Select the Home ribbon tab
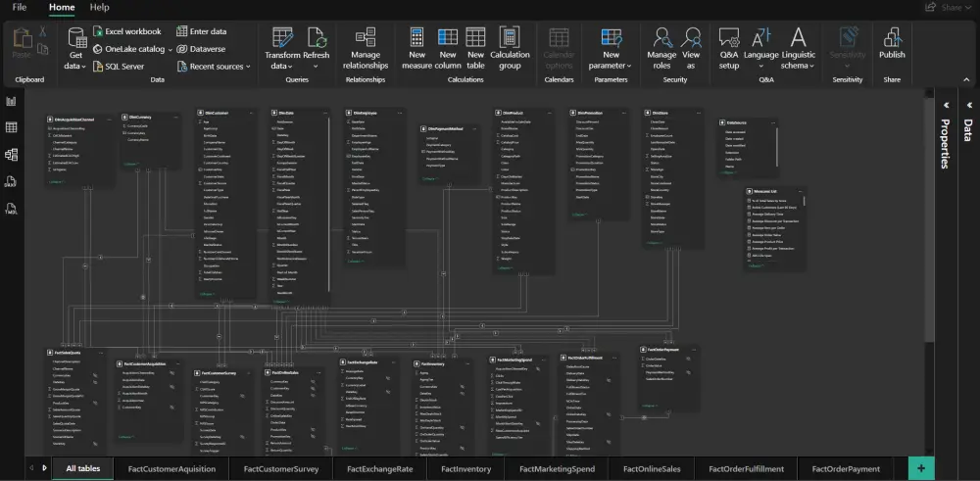Viewport: 980px width, 481px height. [x=62, y=8]
